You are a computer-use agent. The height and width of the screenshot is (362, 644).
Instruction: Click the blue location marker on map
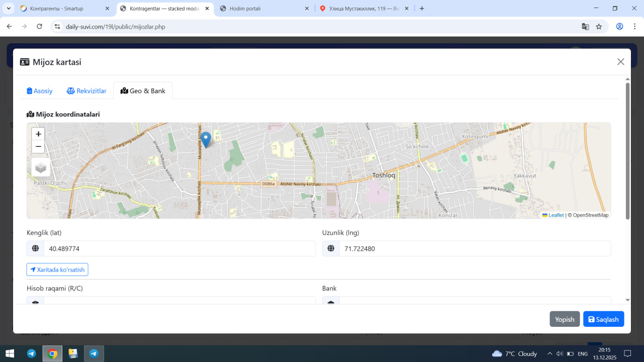(206, 139)
